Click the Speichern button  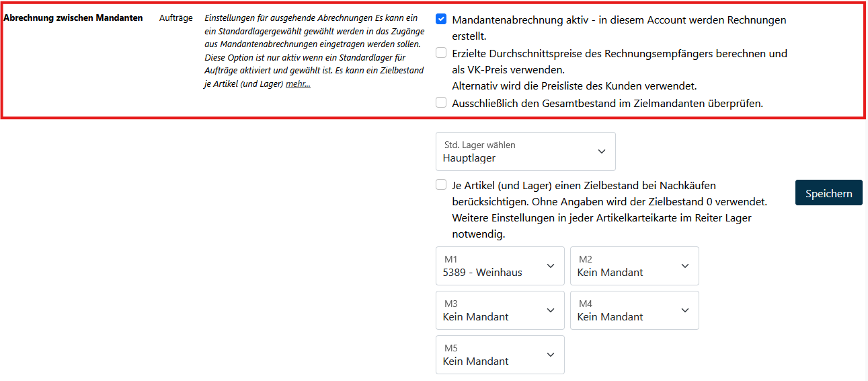tap(828, 193)
